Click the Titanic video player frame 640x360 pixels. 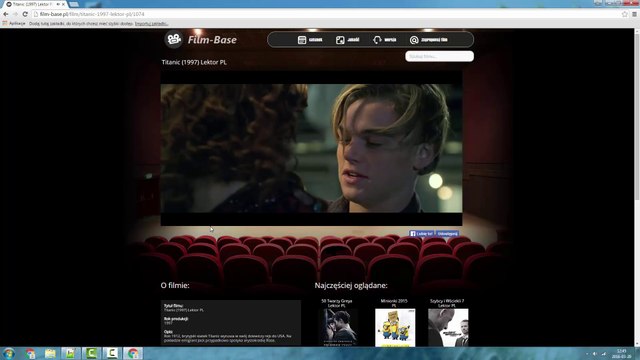[x=311, y=149]
